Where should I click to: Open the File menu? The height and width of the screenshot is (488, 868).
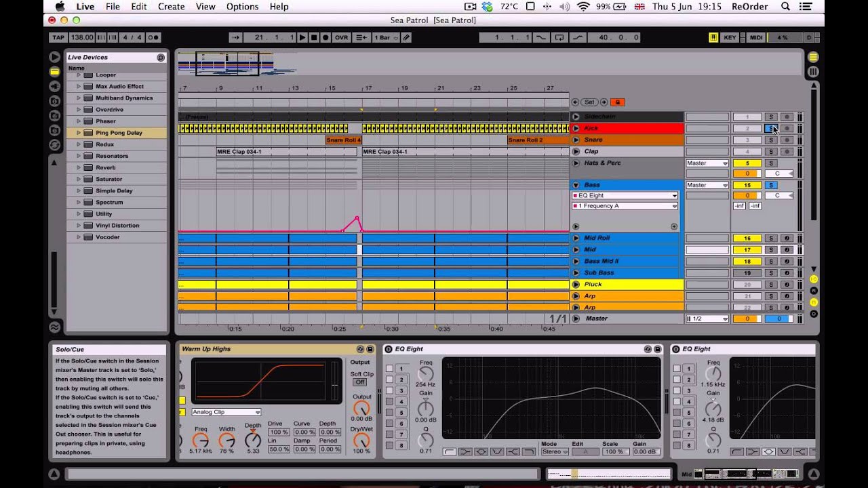point(113,7)
